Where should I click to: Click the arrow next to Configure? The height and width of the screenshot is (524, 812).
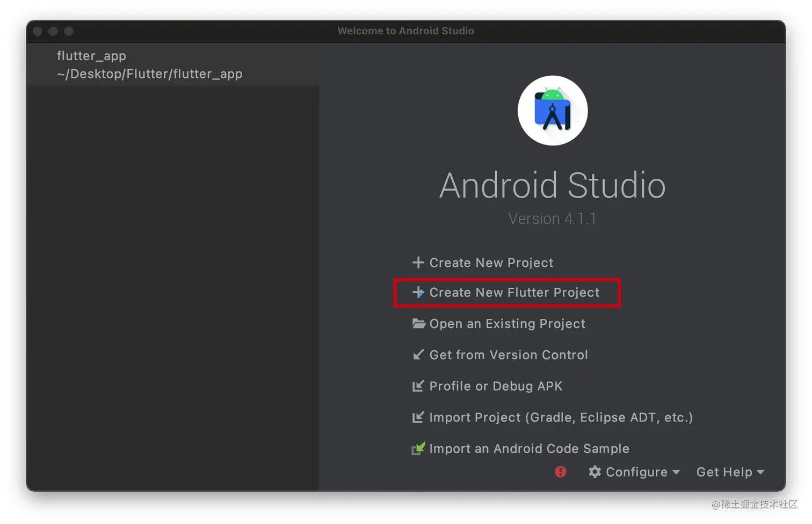[x=676, y=472]
